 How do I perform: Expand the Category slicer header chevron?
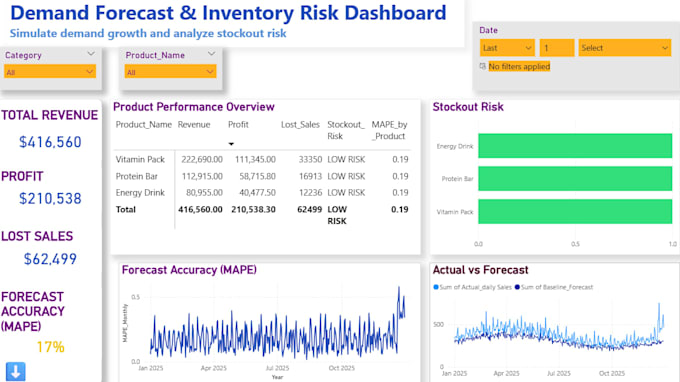(x=91, y=54)
